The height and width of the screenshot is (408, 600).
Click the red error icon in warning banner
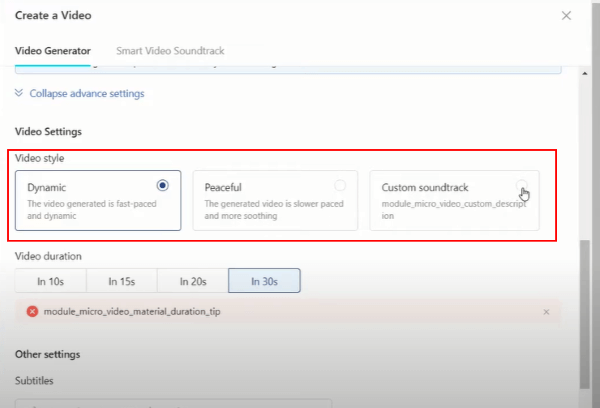tap(33, 312)
